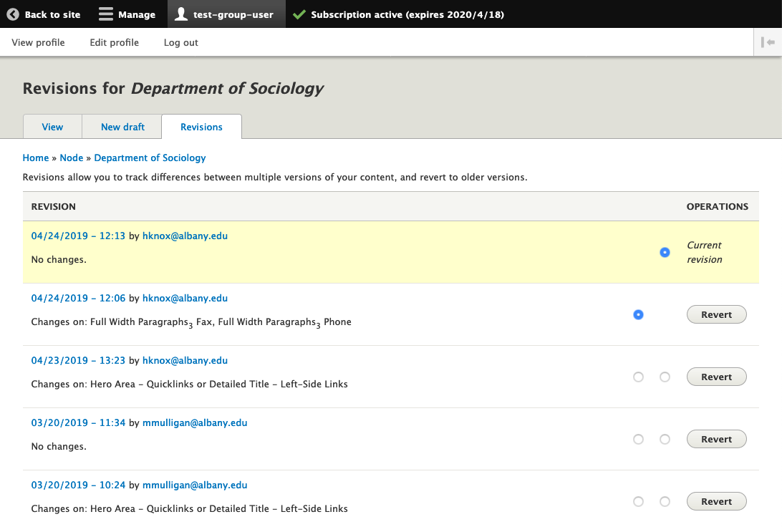Open mmulligan@albany.edu on 11:34 revision
The image size is (782, 532).
pos(194,422)
